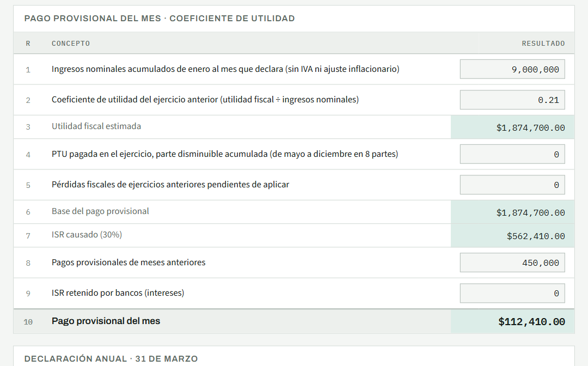This screenshot has height=366, width=588.
Task: Select the Base del pago provisional amount
Action: coord(530,212)
